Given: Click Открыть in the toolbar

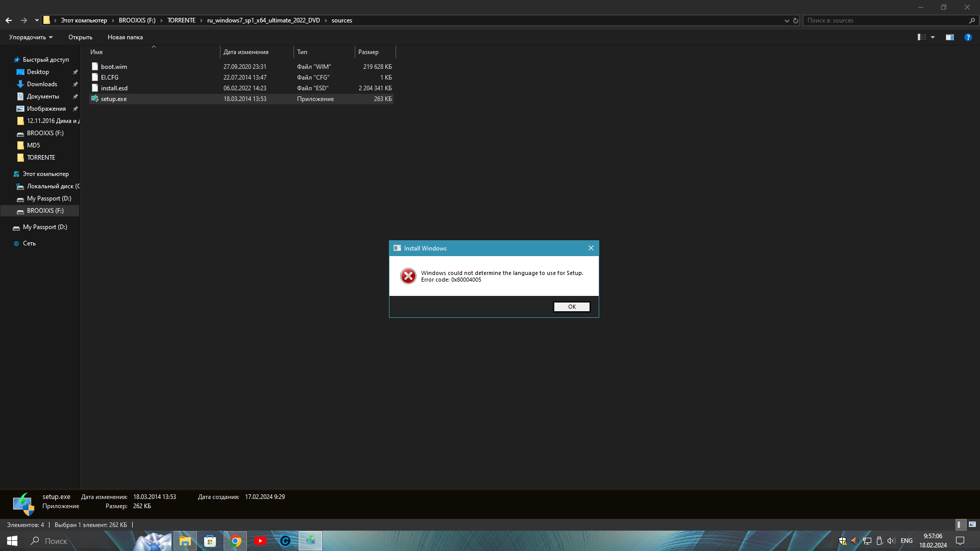Looking at the screenshot, I should click(x=80, y=37).
